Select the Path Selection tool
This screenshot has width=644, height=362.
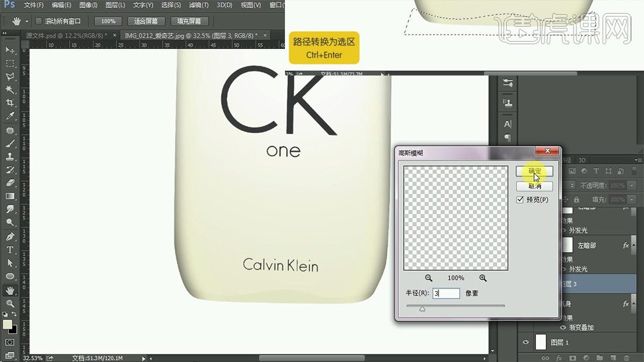click(10, 263)
